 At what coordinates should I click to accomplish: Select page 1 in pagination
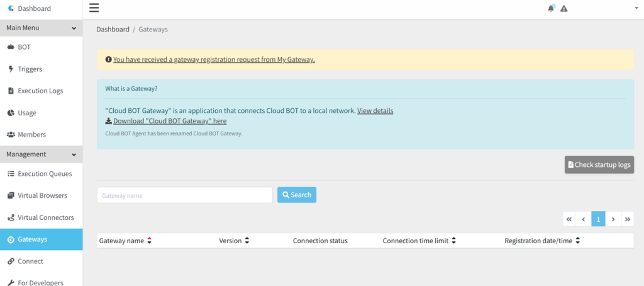(x=599, y=219)
